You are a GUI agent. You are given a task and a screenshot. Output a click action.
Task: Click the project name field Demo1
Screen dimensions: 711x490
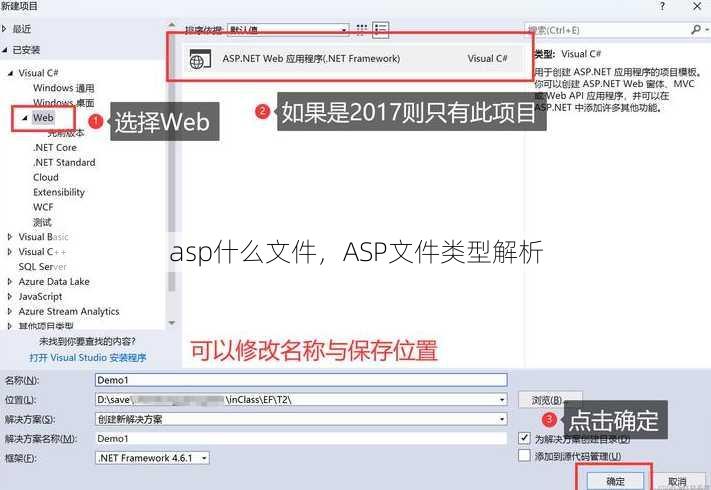point(301,380)
